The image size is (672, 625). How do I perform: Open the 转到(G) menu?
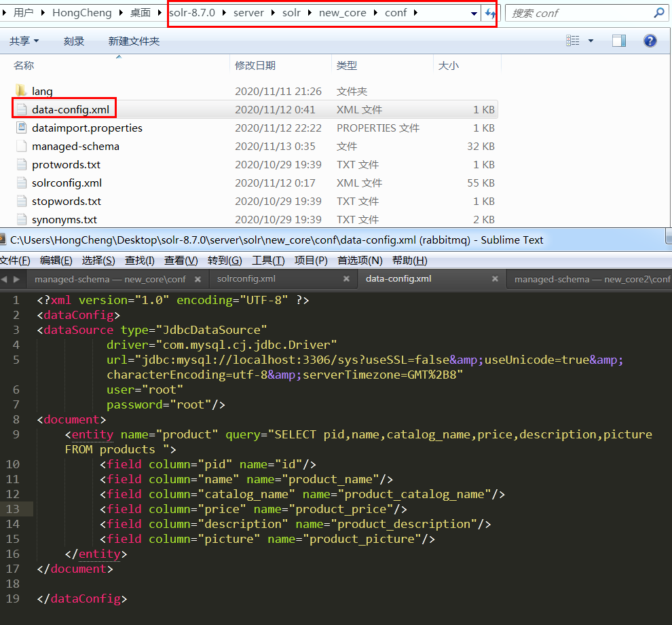point(225,261)
